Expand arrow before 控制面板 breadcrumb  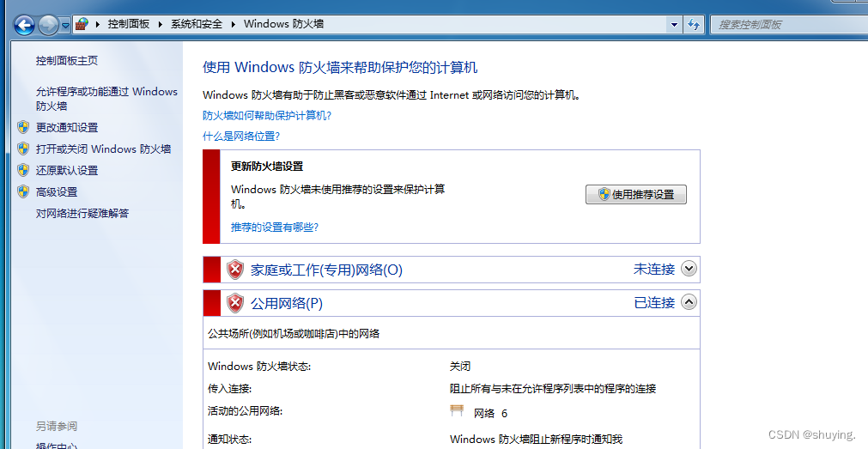(x=98, y=24)
